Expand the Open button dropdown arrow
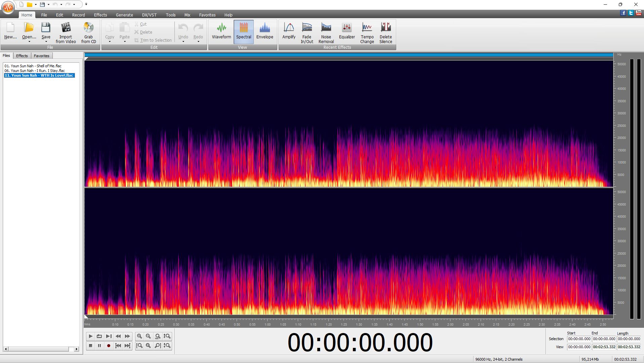 pyautogui.click(x=29, y=42)
